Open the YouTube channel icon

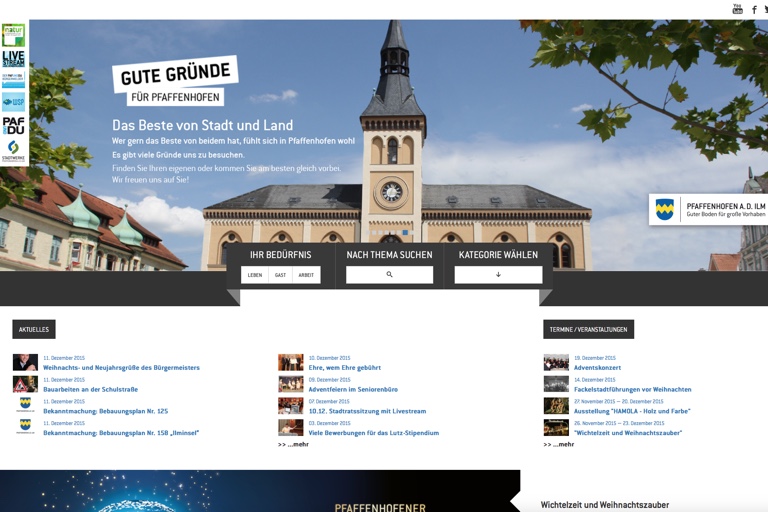click(737, 9)
